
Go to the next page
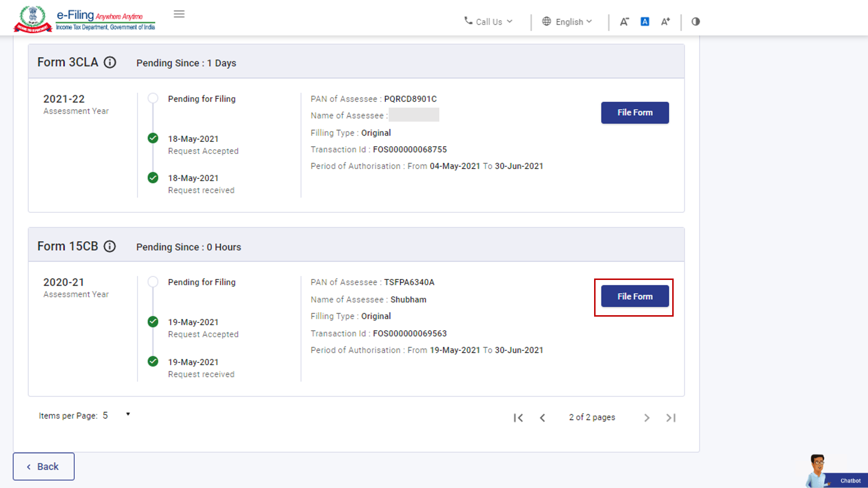pyautogui.click(x=647, y=418)
